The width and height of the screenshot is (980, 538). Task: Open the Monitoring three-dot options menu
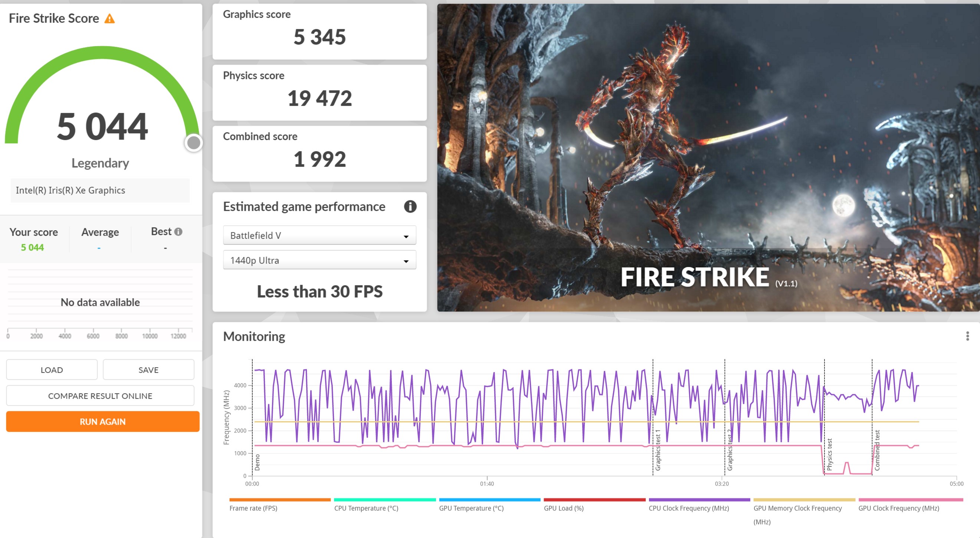pos(967,336)
